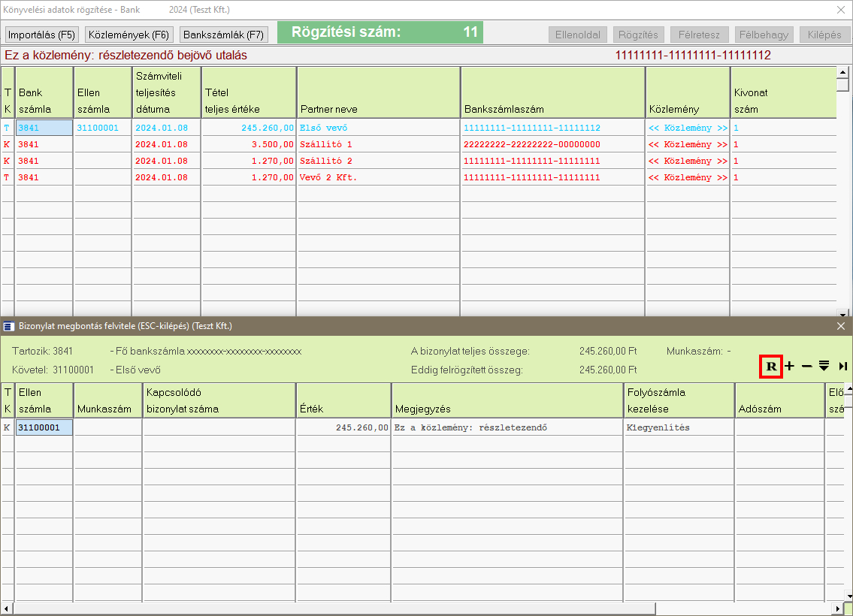Select the Vevő 2 Kft. row

(328, 177)
